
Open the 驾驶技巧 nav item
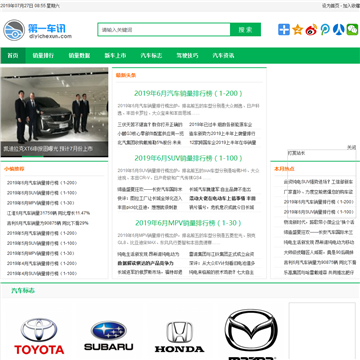[187, 56]
